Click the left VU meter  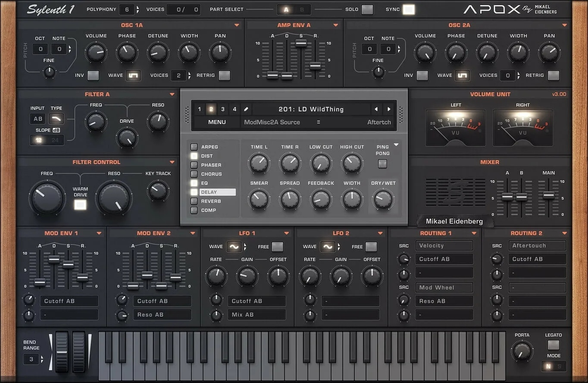[x=455, y=128]
